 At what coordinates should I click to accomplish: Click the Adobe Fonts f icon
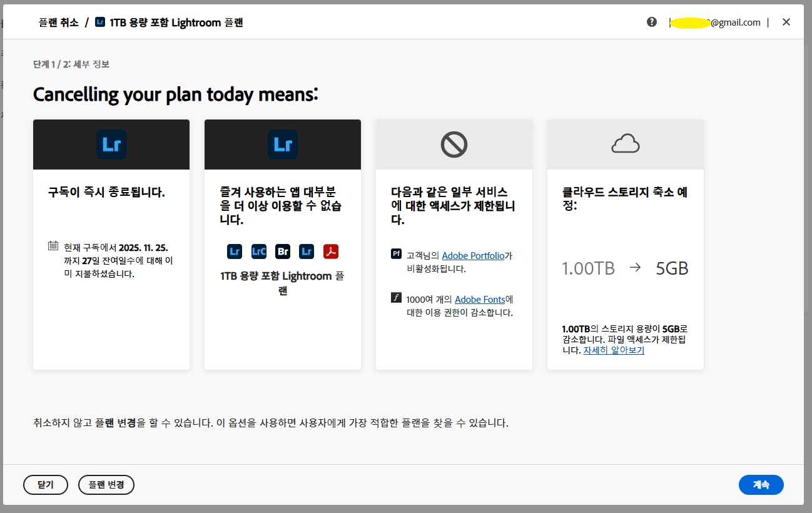396,298
